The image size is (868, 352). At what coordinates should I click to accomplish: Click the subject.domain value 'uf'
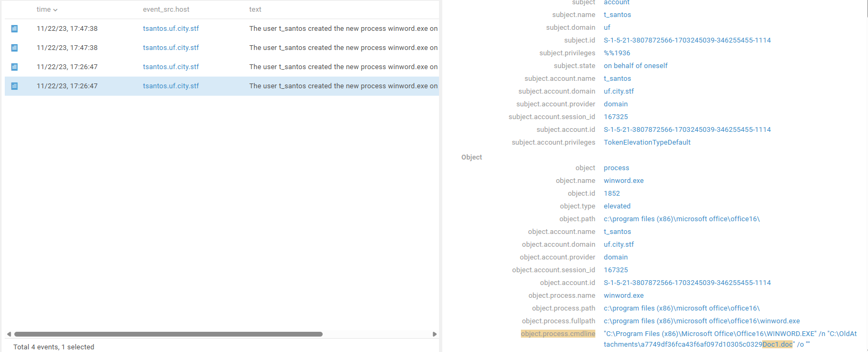pos(607,28)
